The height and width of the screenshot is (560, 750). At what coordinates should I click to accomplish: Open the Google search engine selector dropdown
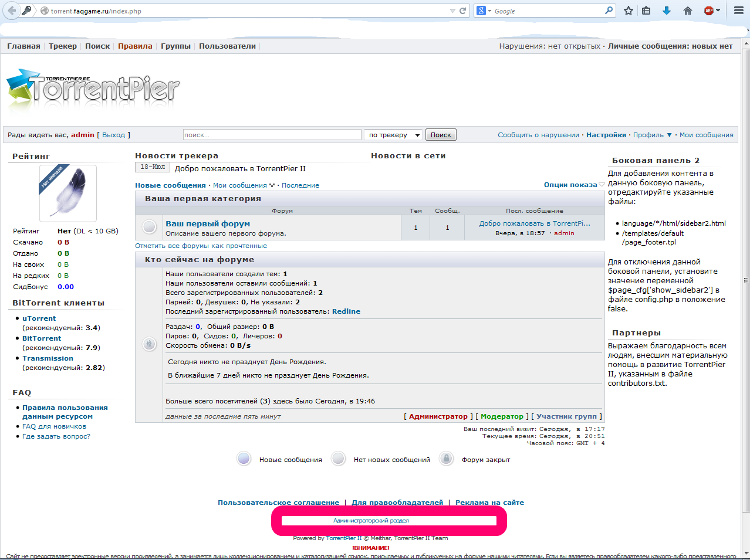click(484, 11)
